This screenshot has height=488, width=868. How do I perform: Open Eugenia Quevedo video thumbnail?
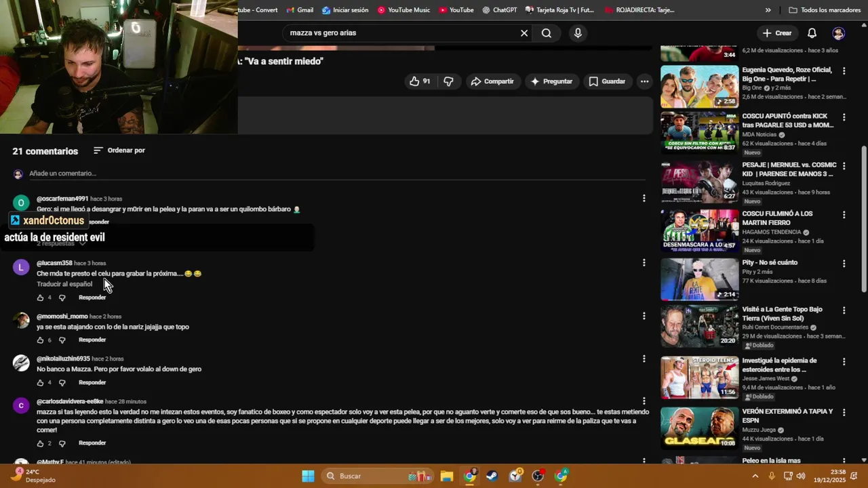[x=699, y=86]
